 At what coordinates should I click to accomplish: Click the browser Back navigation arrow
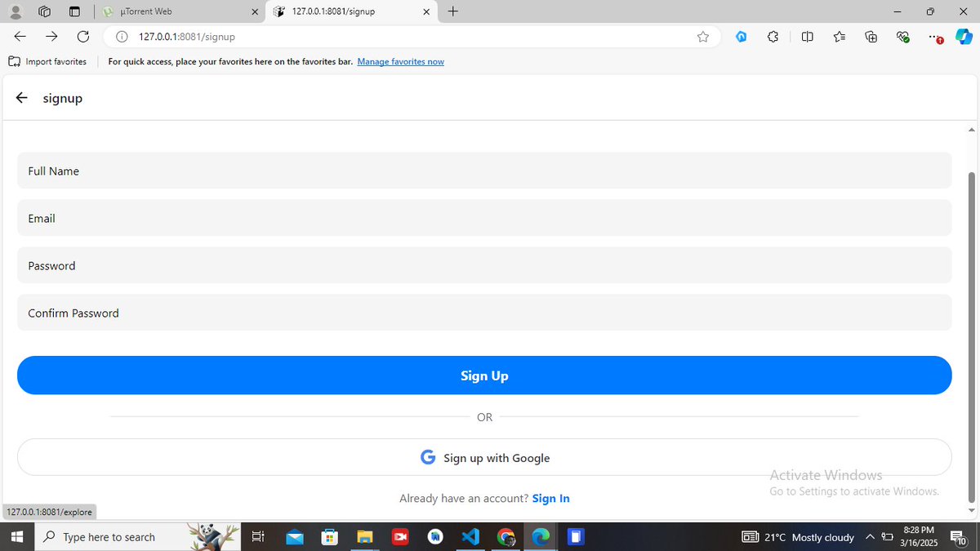(x=20, y=36)
